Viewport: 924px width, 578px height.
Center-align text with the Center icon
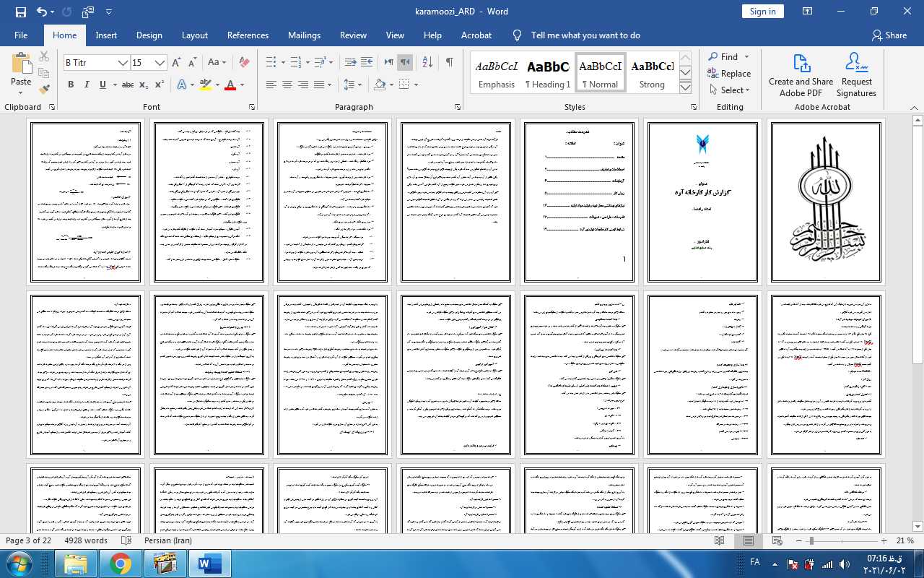point(287,85)
